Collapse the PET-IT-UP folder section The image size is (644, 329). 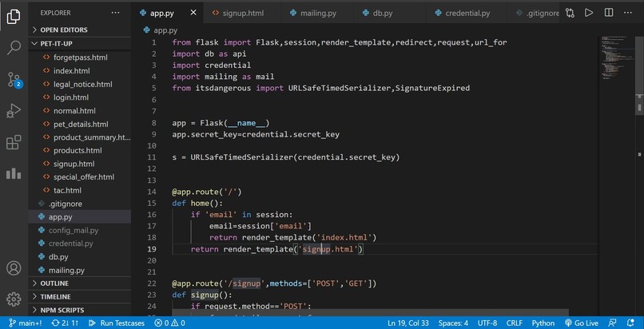[80, 43]
